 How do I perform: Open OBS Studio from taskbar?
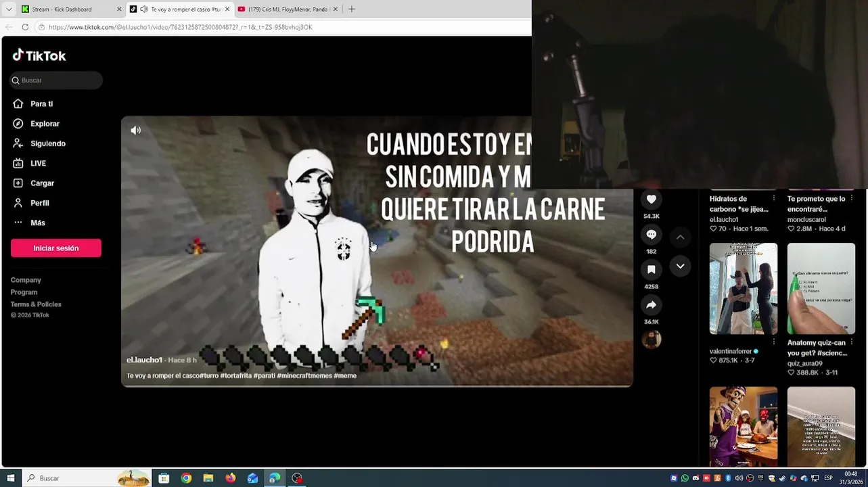click(x=297, y=478)
